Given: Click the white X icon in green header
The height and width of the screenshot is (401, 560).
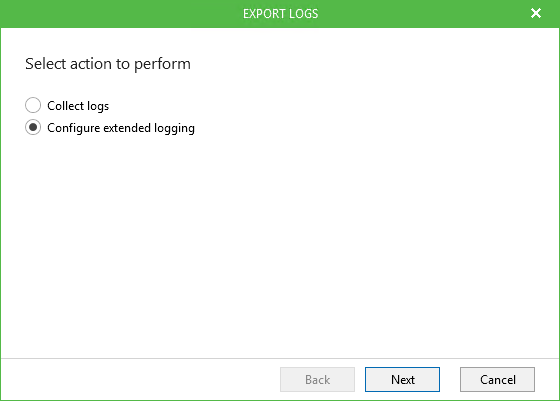Looking at the screenshot, I should pos(536,13).
